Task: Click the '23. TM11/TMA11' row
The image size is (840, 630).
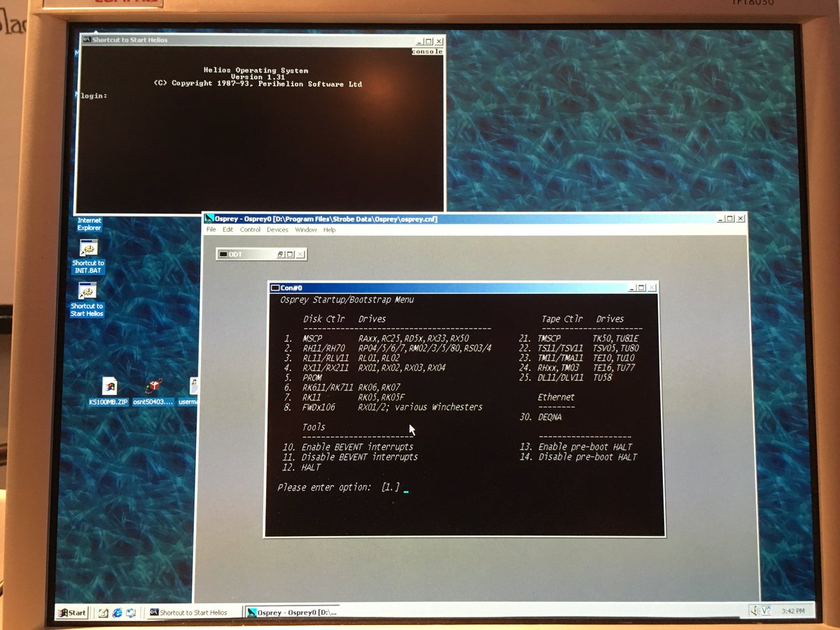Action: pyautogui.click(x=577, y=358)
